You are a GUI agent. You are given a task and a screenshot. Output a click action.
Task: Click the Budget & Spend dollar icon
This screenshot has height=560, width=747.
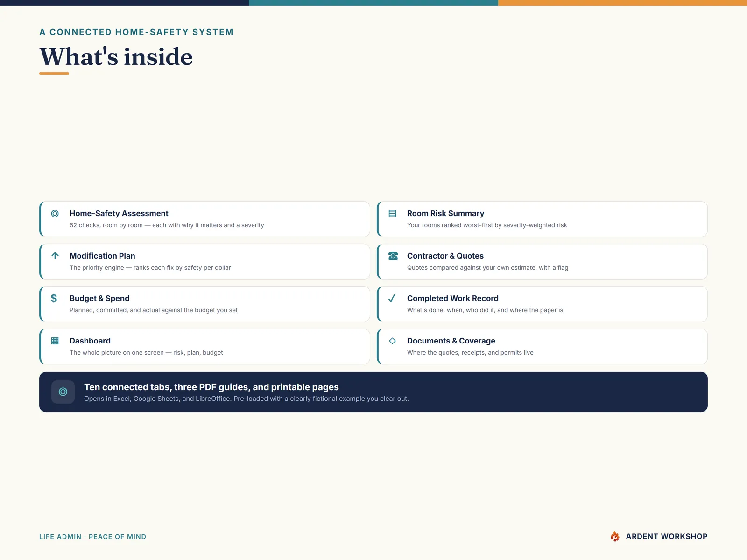[x=54, y=298]
